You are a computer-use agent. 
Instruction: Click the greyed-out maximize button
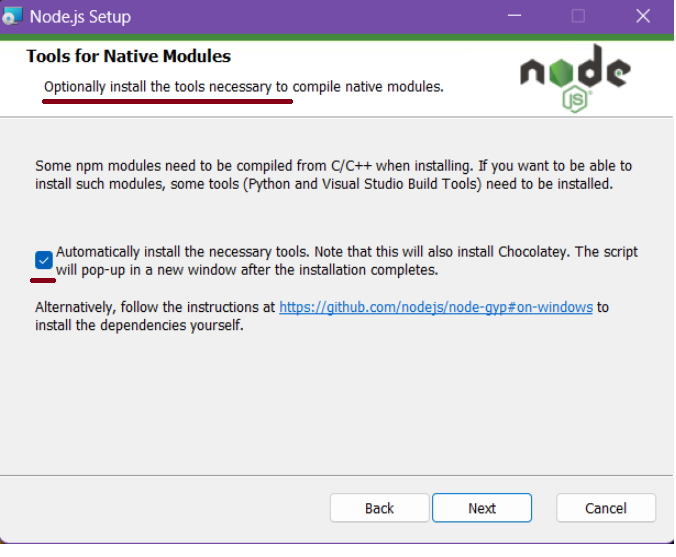point(578,16)
